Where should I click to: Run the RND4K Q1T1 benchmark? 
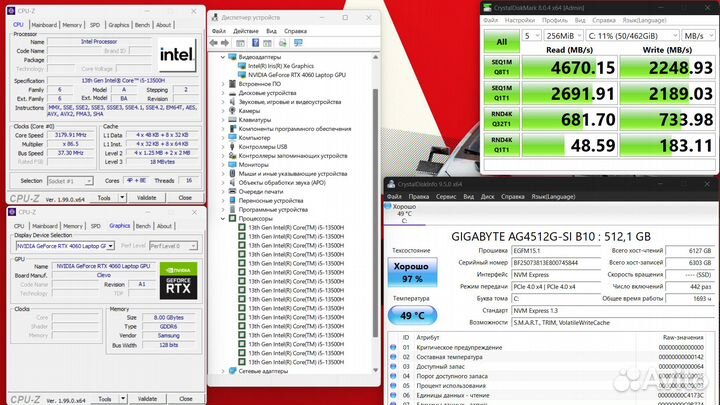tap(501, 145)
